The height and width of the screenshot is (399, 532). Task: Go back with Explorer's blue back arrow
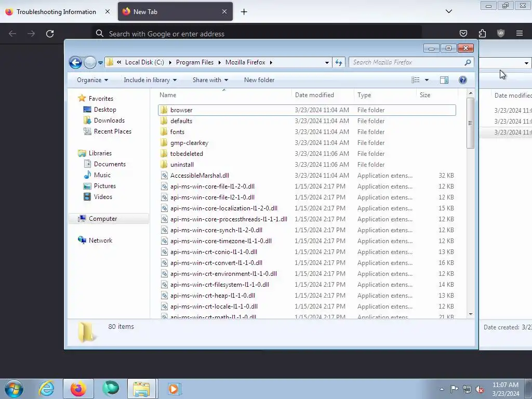click(75, 62)
